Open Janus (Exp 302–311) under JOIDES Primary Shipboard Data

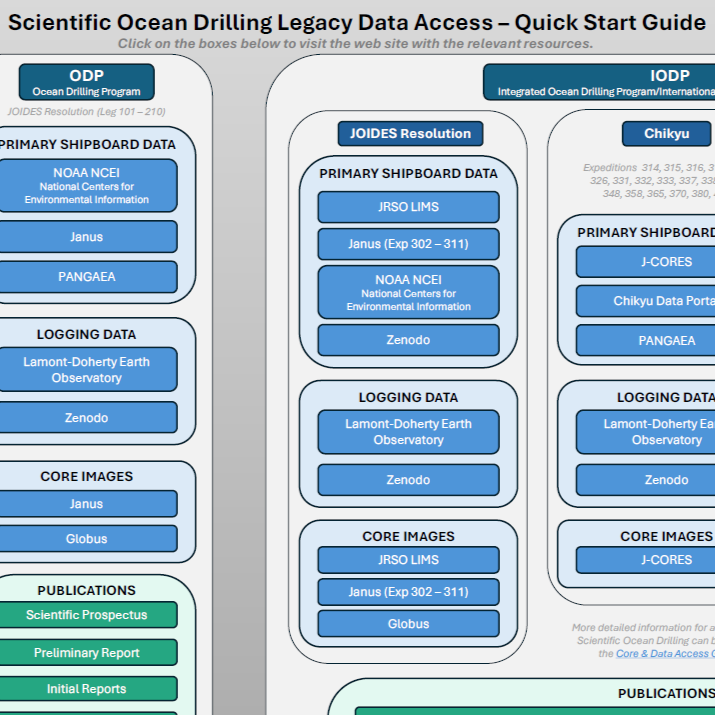pos(409,244)
